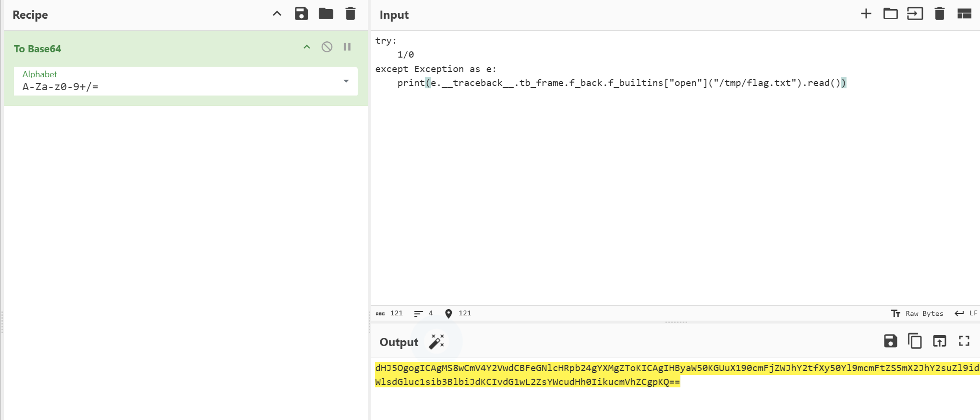This screenshot has width=980, height=420.
Task: Click the print statement line in input
Action: point(622,83)
